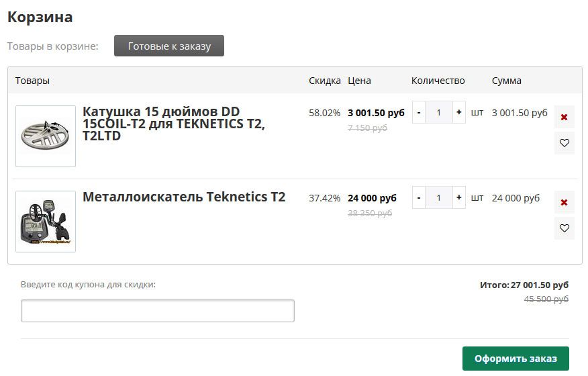Screen dimensions: 588x376
Task: Remove the Катушка 15 дюймов item from cart
Action: 564,117
